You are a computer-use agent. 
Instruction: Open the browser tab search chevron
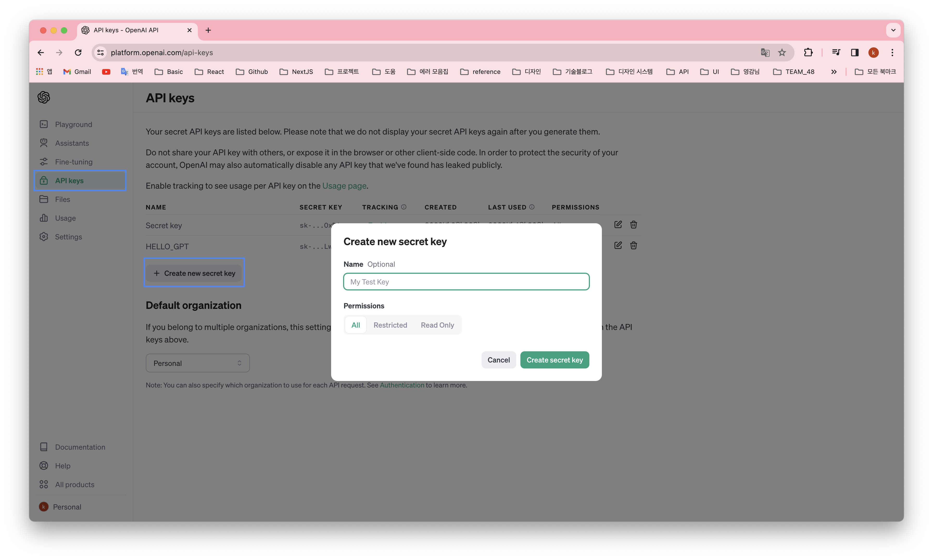(893, 30)
